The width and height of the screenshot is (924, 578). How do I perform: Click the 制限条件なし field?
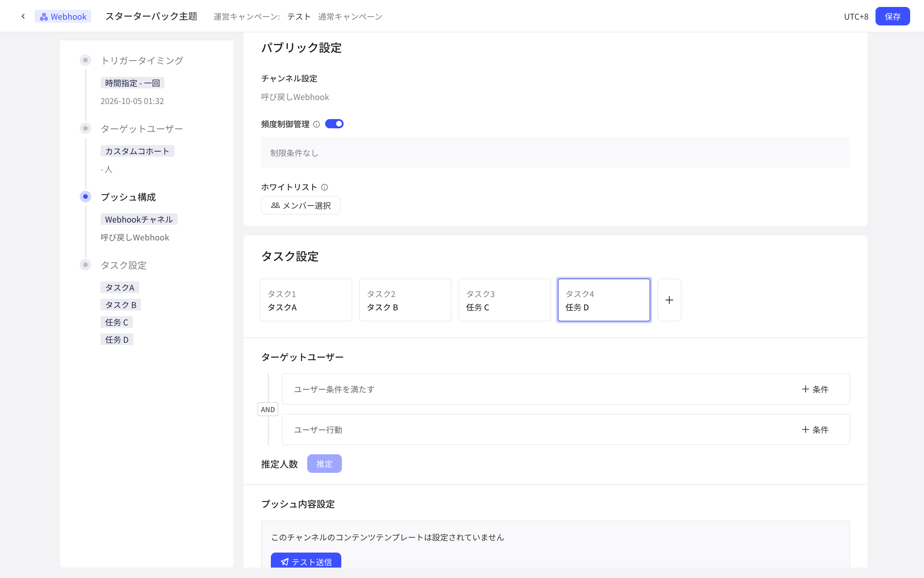[555, 153]
